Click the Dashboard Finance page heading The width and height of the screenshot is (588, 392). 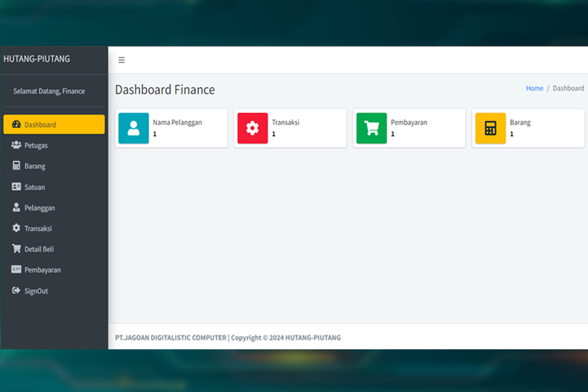[165, 90]
